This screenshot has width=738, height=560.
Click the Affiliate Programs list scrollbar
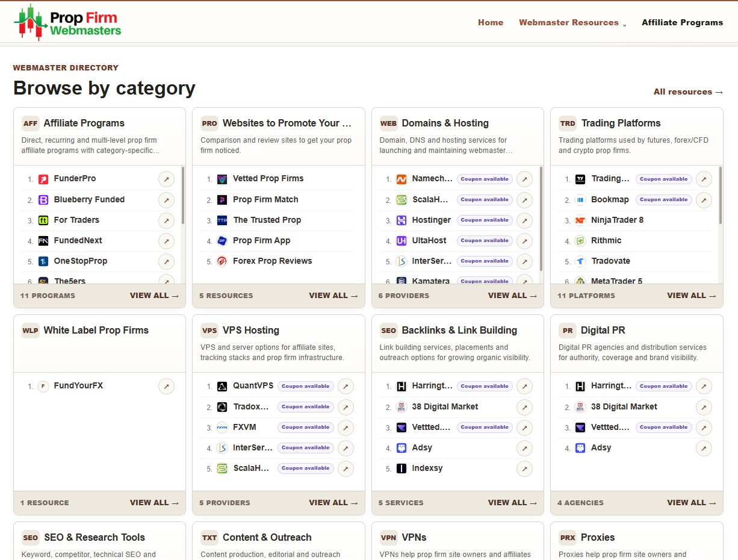[183, 196]
